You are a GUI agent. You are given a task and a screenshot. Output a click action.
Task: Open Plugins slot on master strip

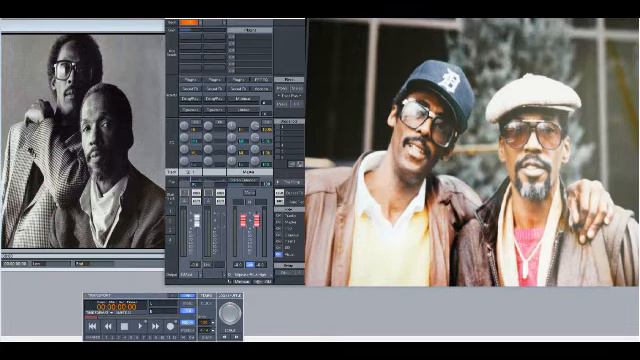point(239,80)
